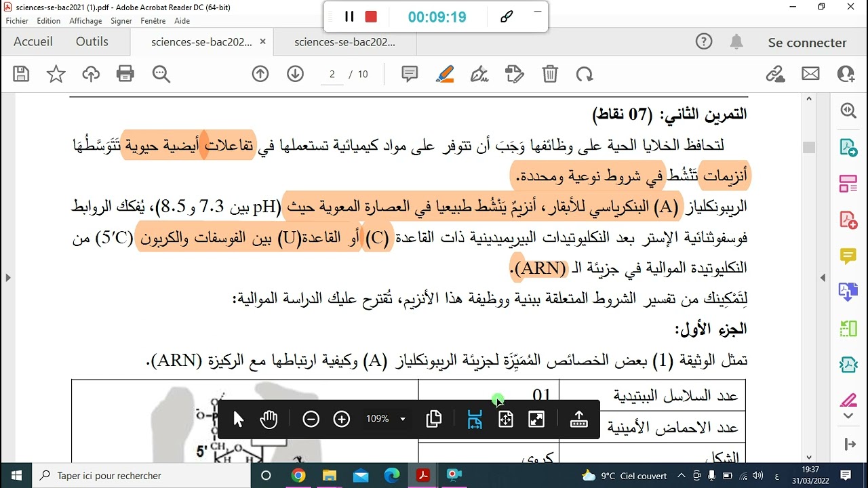
Task: Click Taper ici pour rechercher search box
Action: tap(141, 475)
